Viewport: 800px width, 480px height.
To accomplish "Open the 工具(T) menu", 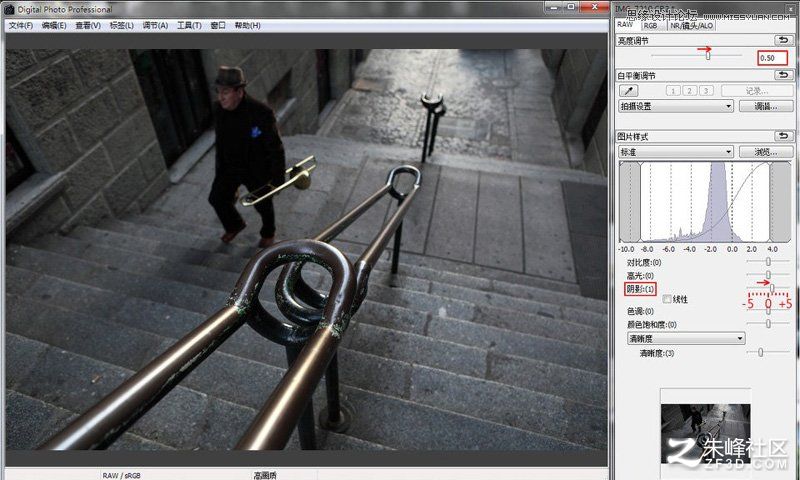I will (x=189, y=26).
